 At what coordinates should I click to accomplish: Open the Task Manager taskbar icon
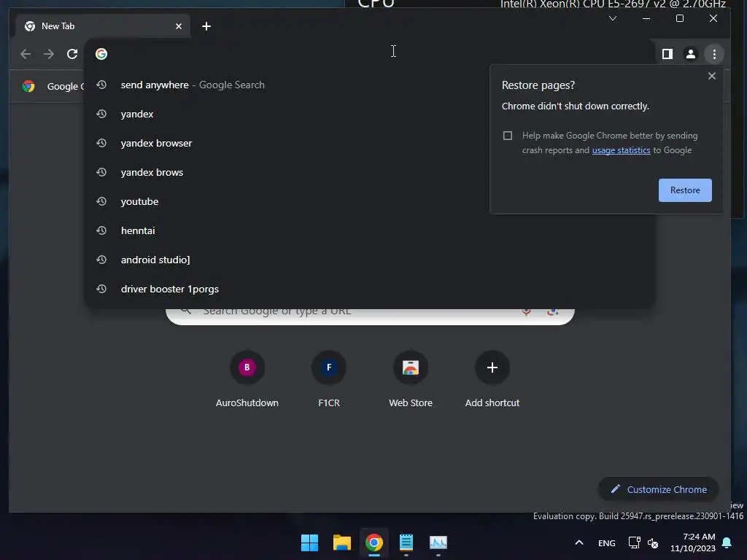pyautogui.click(x=438, y=542)
